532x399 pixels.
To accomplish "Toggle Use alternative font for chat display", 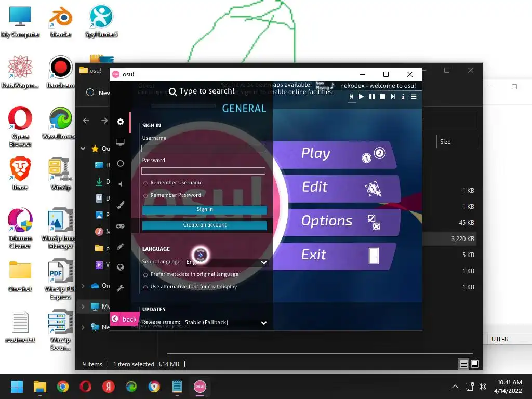I will coord(145,287).
